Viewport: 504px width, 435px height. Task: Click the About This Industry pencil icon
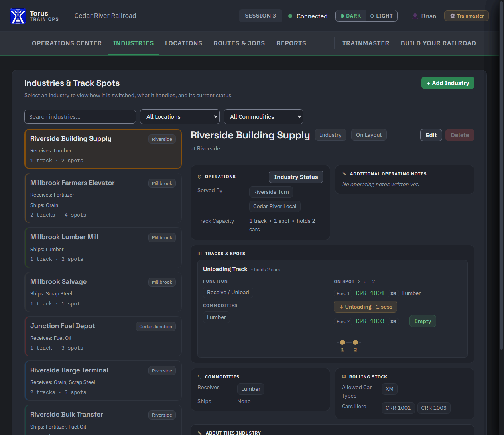click(x=200, y=433)
